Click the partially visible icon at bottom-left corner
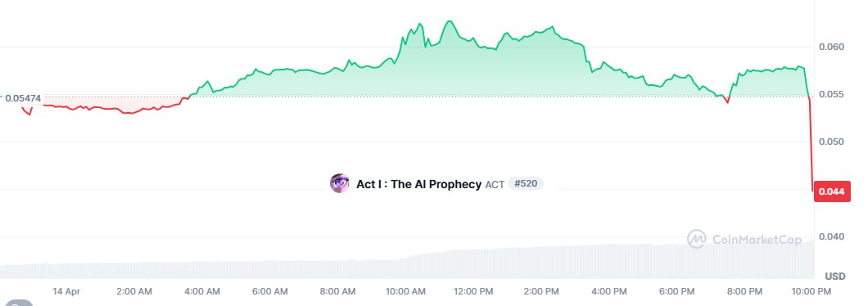 pyautogui.click(x=16, y=303)
